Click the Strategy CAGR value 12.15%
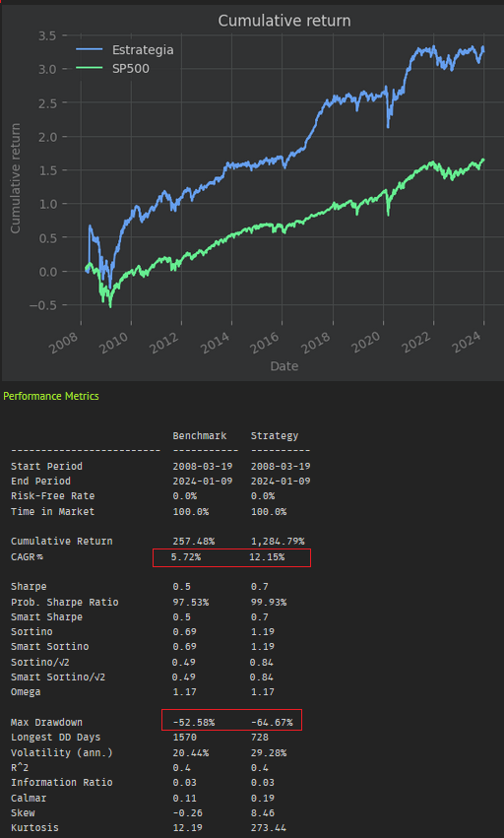Image resolution: width=504 pixels, height=838 pixels. pyautogui.click(x=267, y=557)
